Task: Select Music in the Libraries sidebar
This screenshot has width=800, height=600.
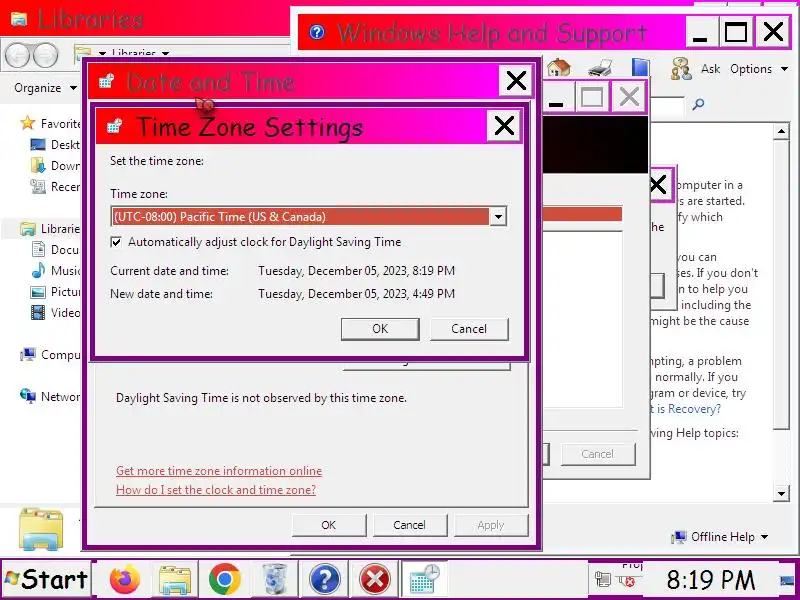Action: 55,270
